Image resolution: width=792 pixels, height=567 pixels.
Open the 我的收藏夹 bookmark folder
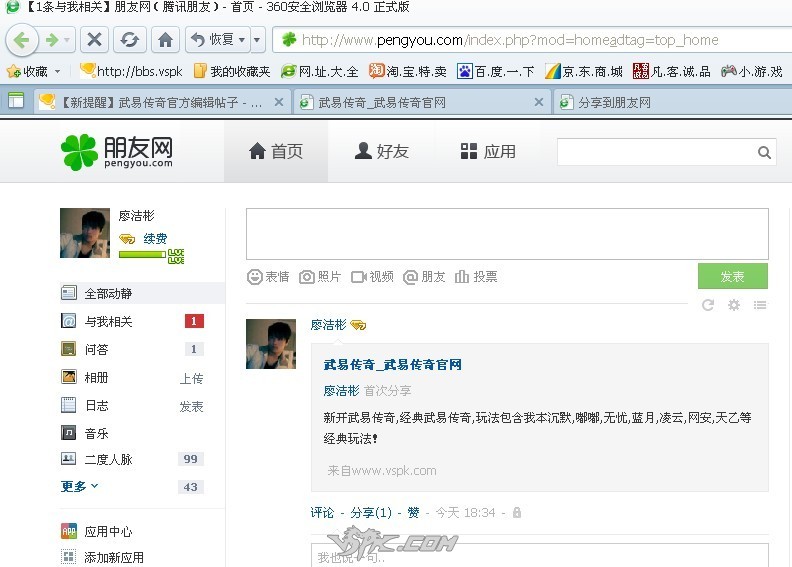click(232, 72)
